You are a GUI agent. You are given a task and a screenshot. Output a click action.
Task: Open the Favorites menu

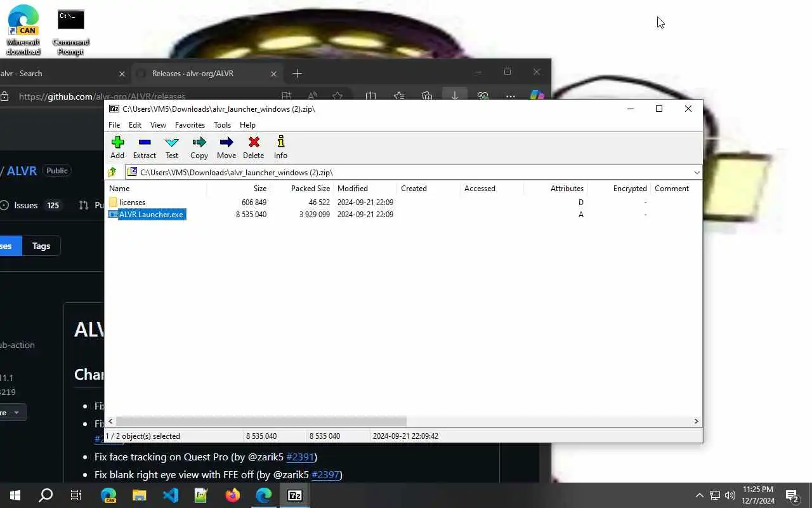point(190,125)
